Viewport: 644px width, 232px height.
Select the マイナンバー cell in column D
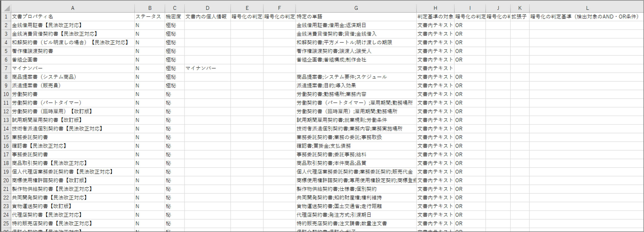207,68
